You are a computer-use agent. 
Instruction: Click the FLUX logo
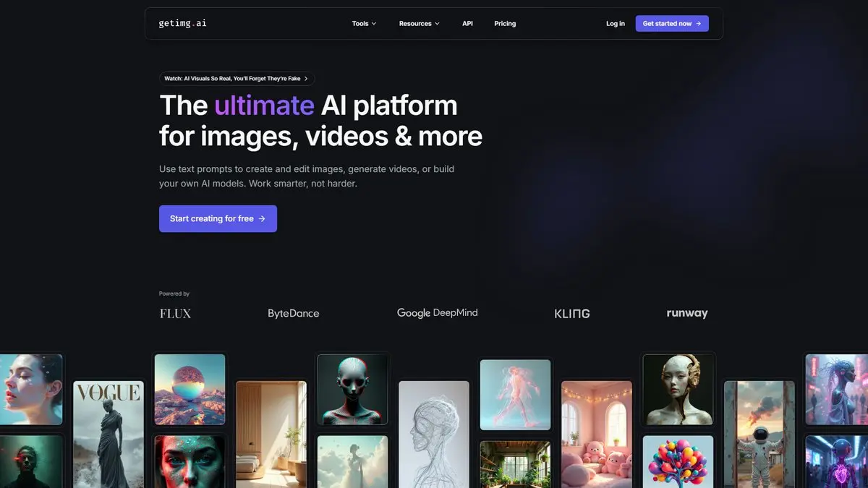point(175,313)
